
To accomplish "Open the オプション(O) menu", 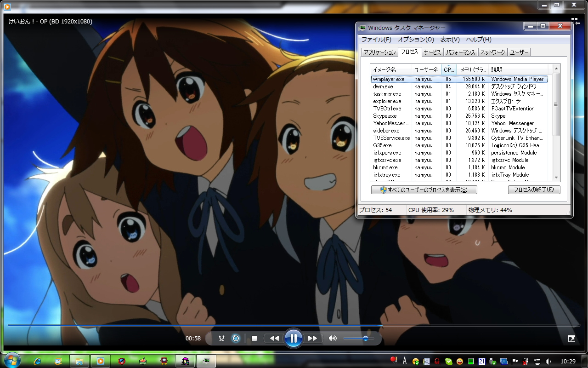I will tap(416, 40).
